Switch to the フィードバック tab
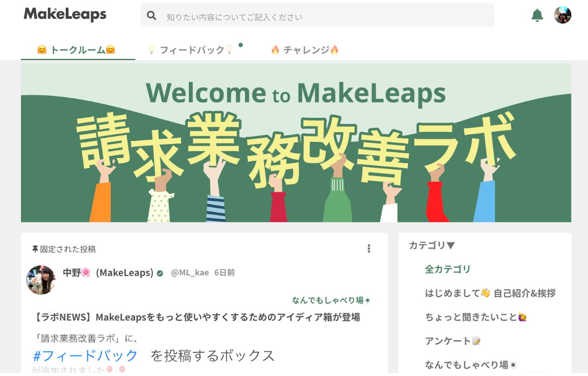The height and width of the screenshot is (376, 588). pyautogui.click(x=191, y=50)
